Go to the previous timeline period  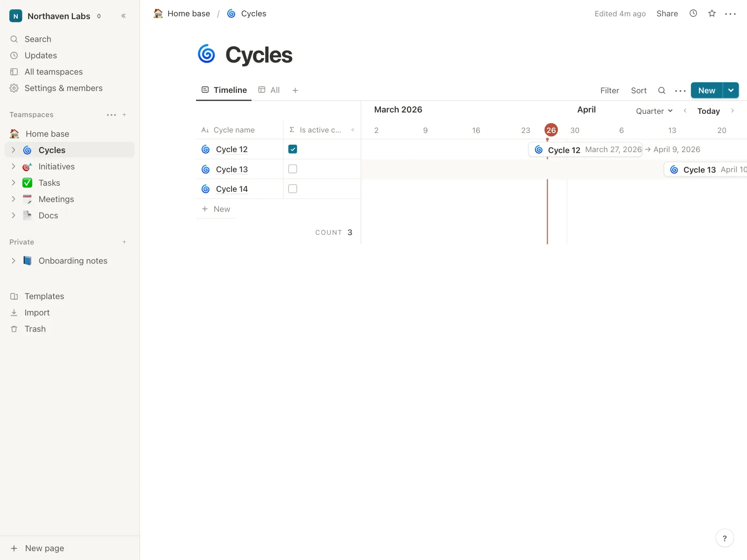point(685,111)
